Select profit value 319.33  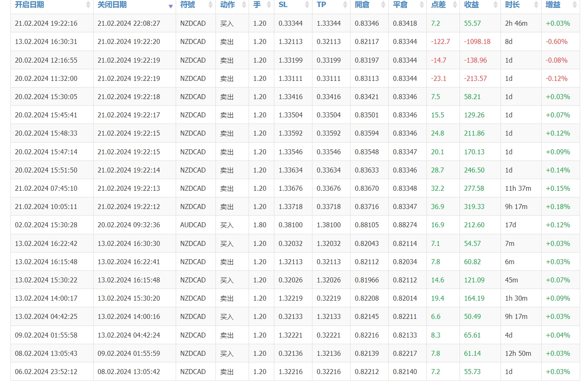(x=474, y=207)
